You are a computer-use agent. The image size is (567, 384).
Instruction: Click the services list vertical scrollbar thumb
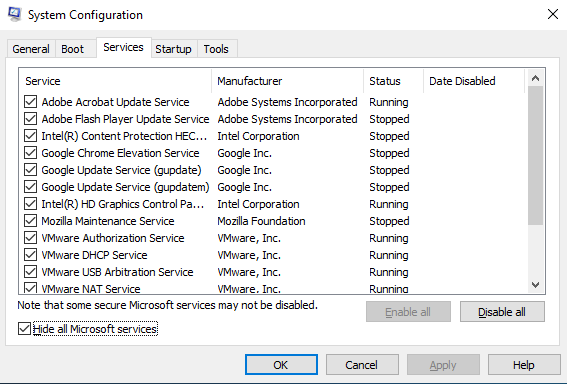(x=536, y=155)
